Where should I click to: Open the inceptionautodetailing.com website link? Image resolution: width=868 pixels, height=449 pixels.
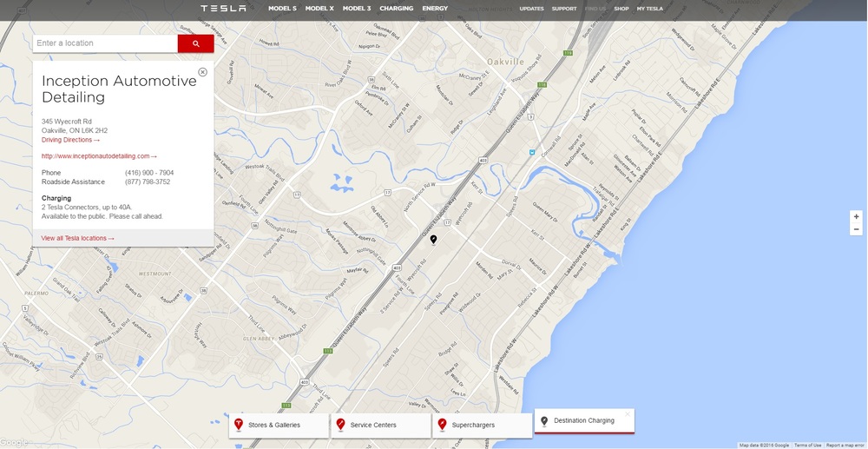pos(99,156)
